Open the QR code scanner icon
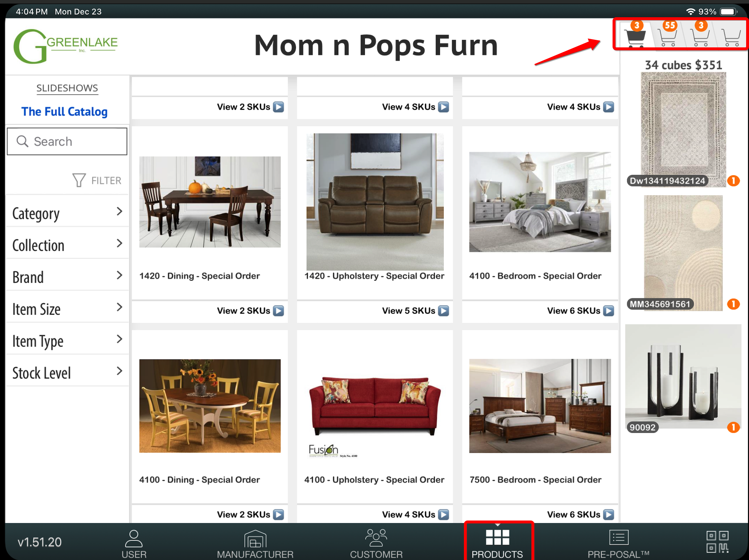The height and width of the screenshot is (560, 749). [717, 541]
